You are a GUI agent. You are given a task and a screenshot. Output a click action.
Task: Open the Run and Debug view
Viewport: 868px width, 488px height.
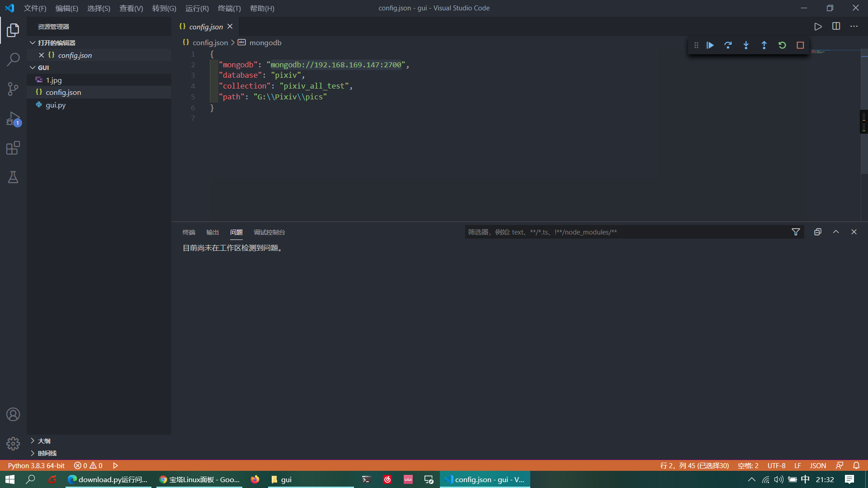pos(13,118)
